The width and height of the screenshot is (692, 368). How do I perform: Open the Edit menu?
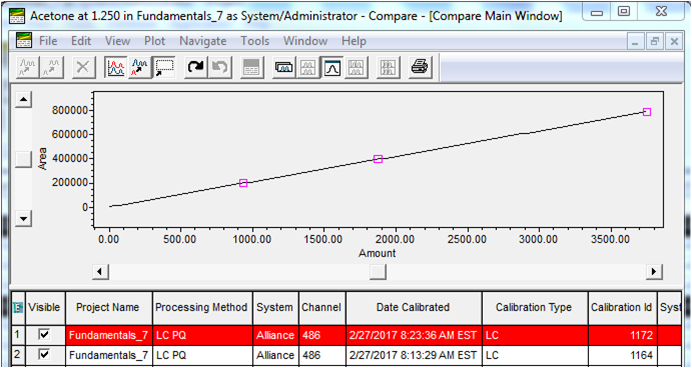[x=81, y=41]
